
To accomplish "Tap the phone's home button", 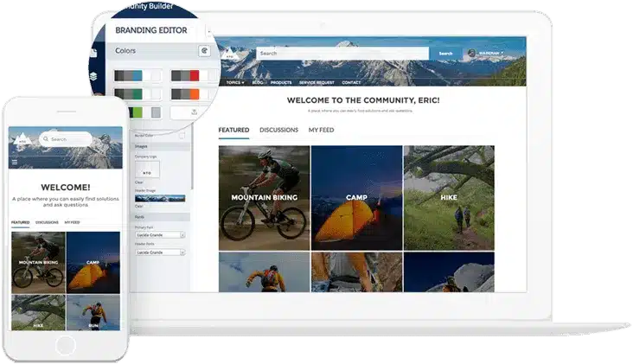I will click(66, 346).
